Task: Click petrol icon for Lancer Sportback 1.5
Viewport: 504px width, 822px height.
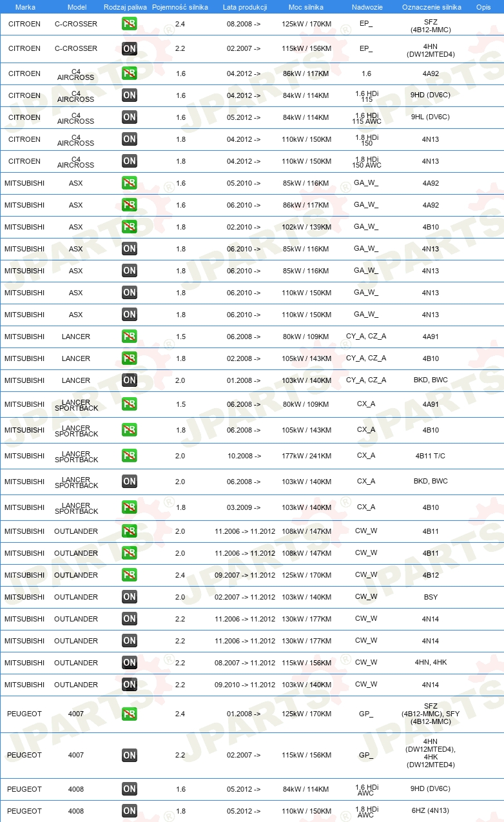Action: (x=130, y=404)
